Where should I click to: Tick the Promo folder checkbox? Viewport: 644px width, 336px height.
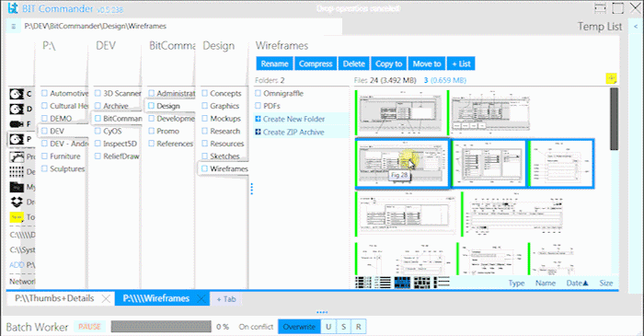[151, 131]
